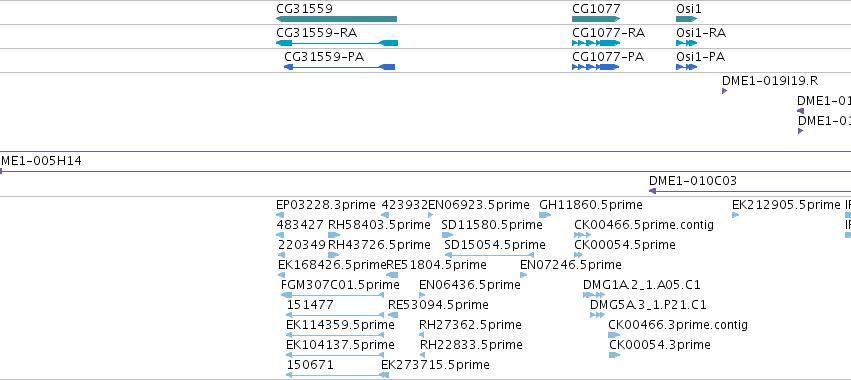Select the Osi1-PA protein feature

[x=687, y=67]
